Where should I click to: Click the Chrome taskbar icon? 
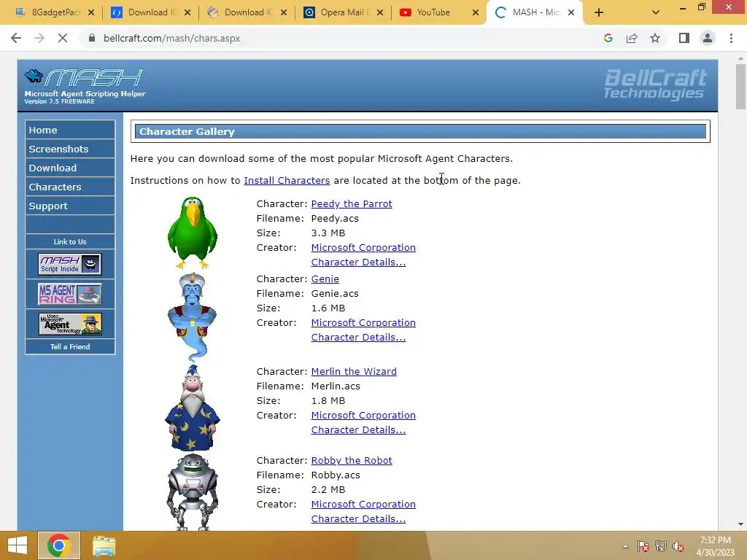(59, 545)
